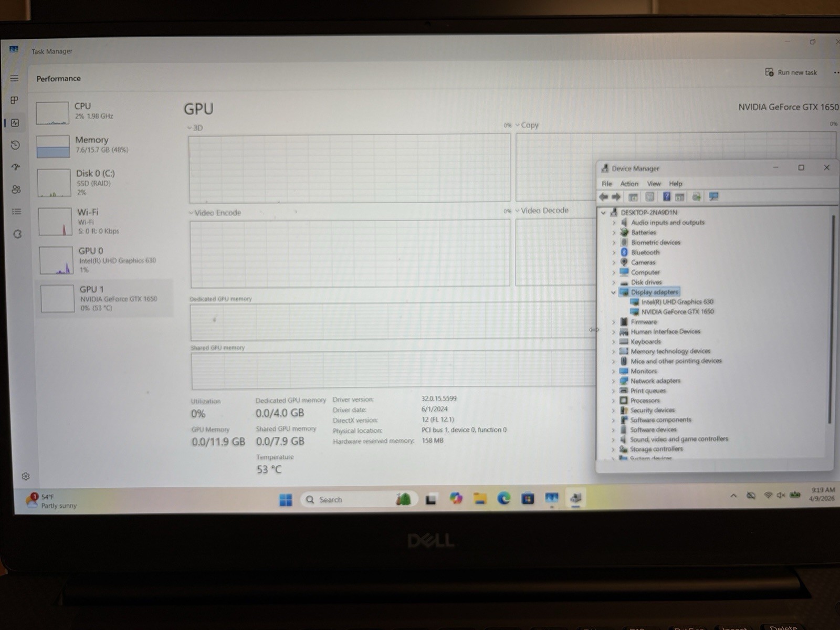Click Properties toolbar icon in Device Manager
This screenshot has width=840, height=630.
[650, 197]
